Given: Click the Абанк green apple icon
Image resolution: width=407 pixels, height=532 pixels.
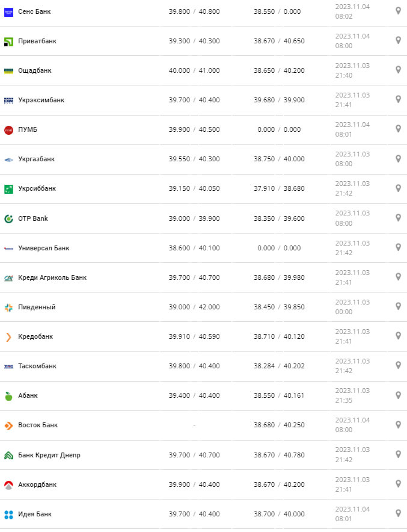Looking at the screenshot, I should point(8,395).
